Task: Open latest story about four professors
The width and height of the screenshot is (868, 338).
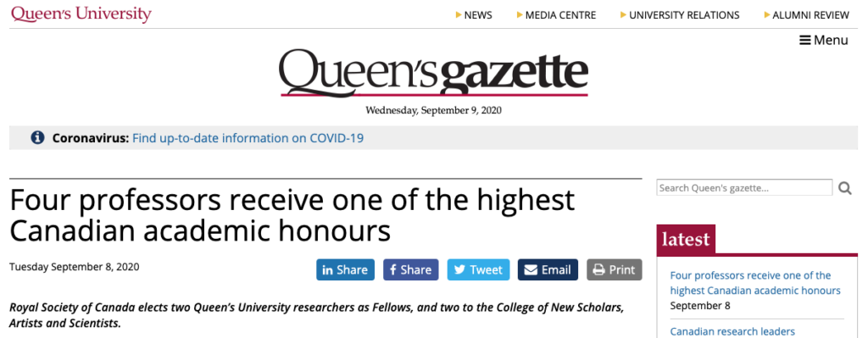Action: [x=755, y=283]
